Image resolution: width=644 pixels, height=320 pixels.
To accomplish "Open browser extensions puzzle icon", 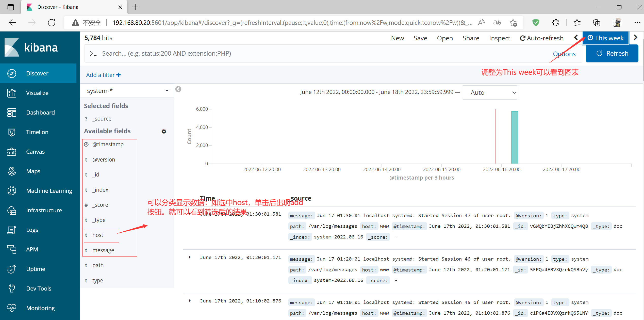I will [555, 23].
